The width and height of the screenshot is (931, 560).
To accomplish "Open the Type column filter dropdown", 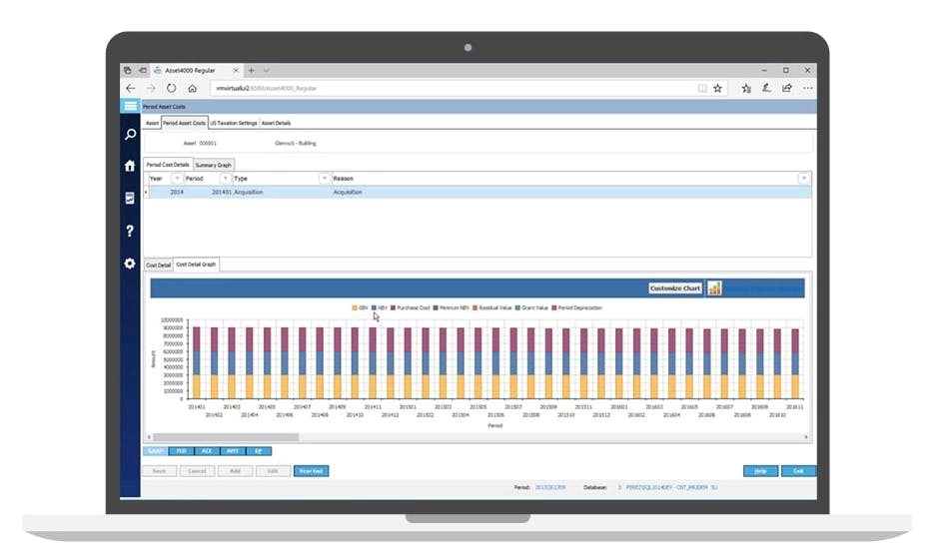I will pos(325,179).
